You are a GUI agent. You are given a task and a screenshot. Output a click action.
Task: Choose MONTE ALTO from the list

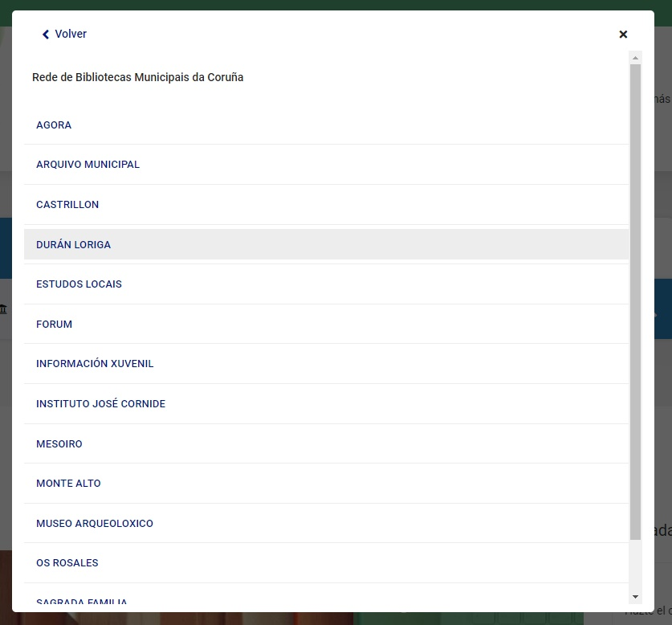68,484
